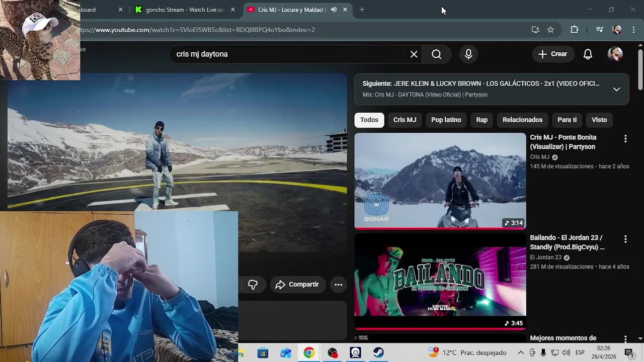The height and width of the screenshot is (362, 644).
Task: Clear the YouTube search box text
Action: (414, 54)
